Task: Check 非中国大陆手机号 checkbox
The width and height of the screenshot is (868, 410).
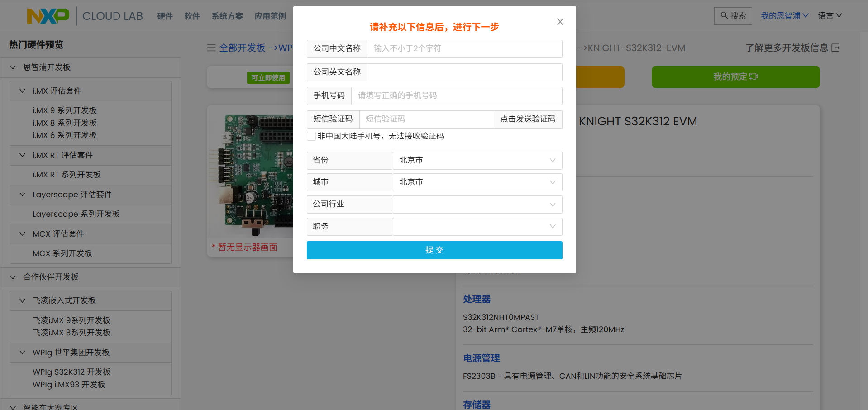Action: pos(311,136)
